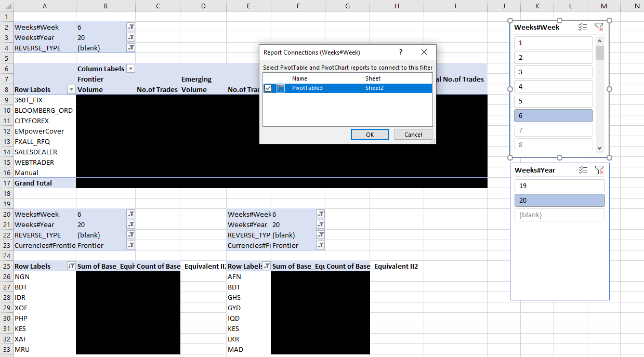Uncheck PivotTable3 connection checkbox

tap(268, 88)
